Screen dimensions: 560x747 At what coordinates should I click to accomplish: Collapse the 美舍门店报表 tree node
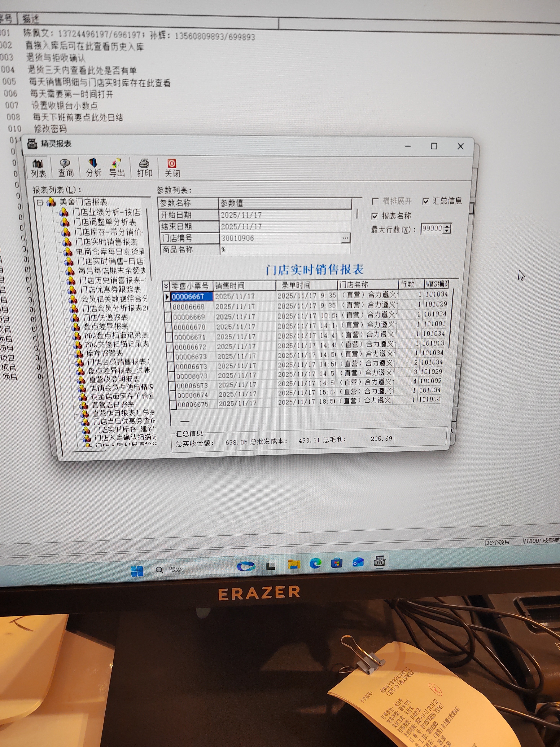pos(40,203)
